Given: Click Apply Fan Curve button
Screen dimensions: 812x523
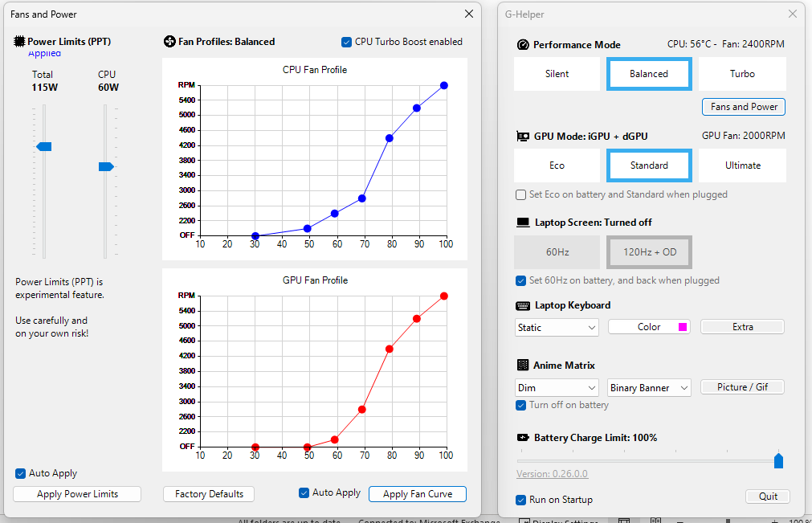Looking at the screenshot, I should (418, 494).
